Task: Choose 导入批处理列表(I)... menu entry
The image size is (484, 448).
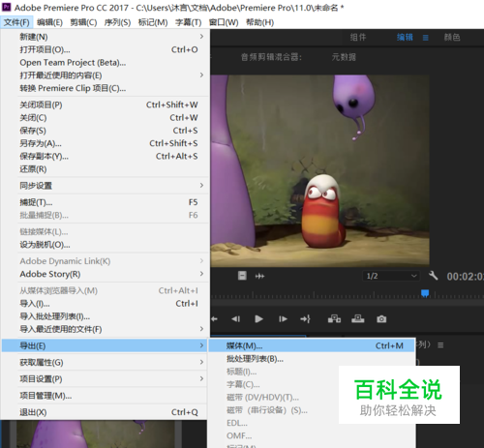Action: 105,316
